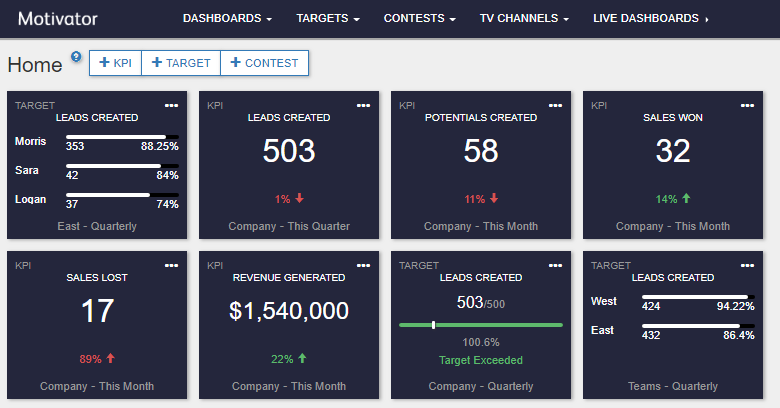Open options menu on Potentials Created card
The height and width of the screenshot is (408, 780).
coord(555,105)
